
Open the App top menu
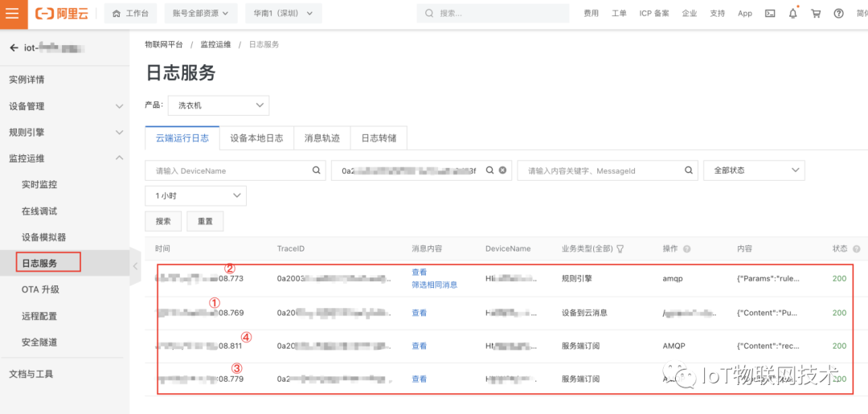[x=745, y=14]
